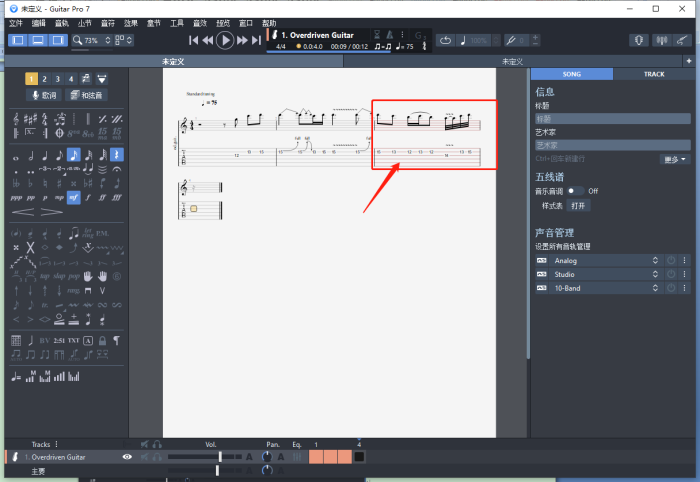Toggle power on the Analog sound
Screen dimensions: 700x482
tap(671, 260)
